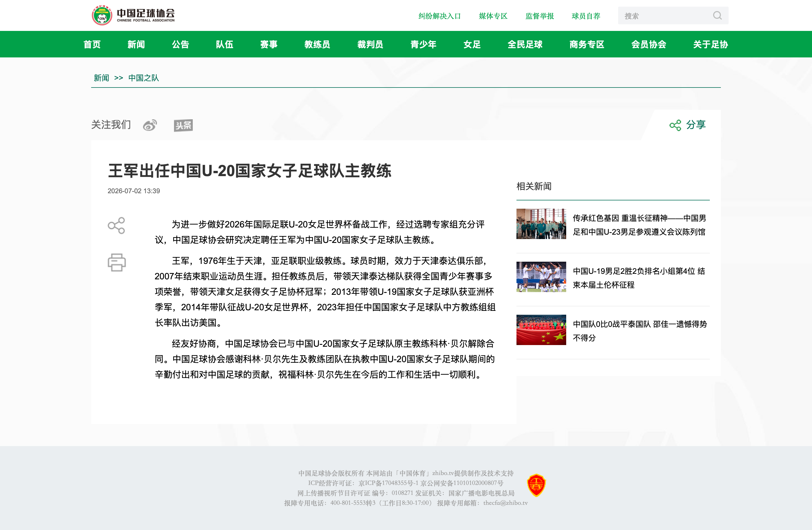Open 商务专区 in navigation bar

pos(587,44)
